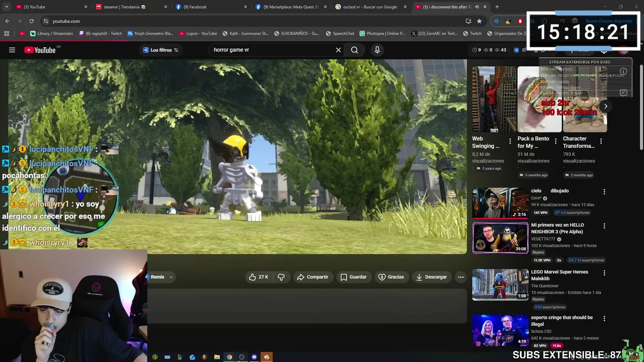Screen dimensions: 644x362
Task: Open the Lopon - YouTube bookmark
Action: (x=198, y=34)
